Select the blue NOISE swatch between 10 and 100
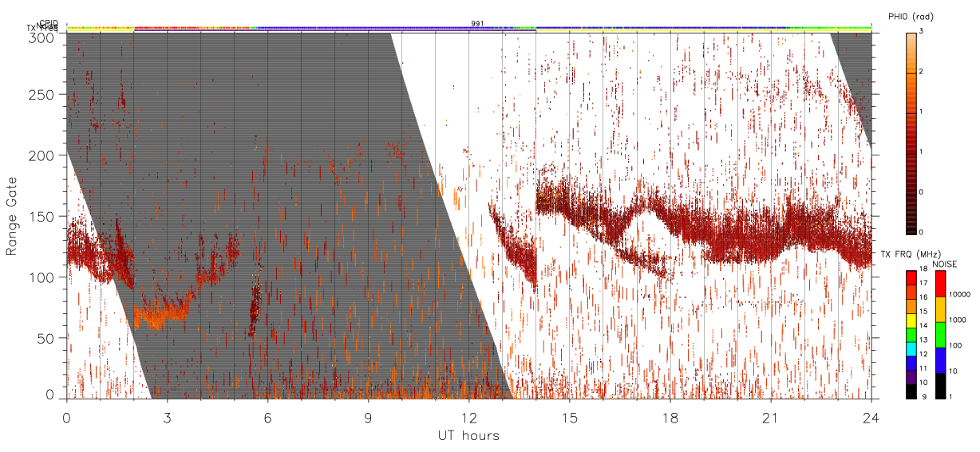The height and width of the screenshot is (452, 980). pyautogui.click(x=940, y=360)
